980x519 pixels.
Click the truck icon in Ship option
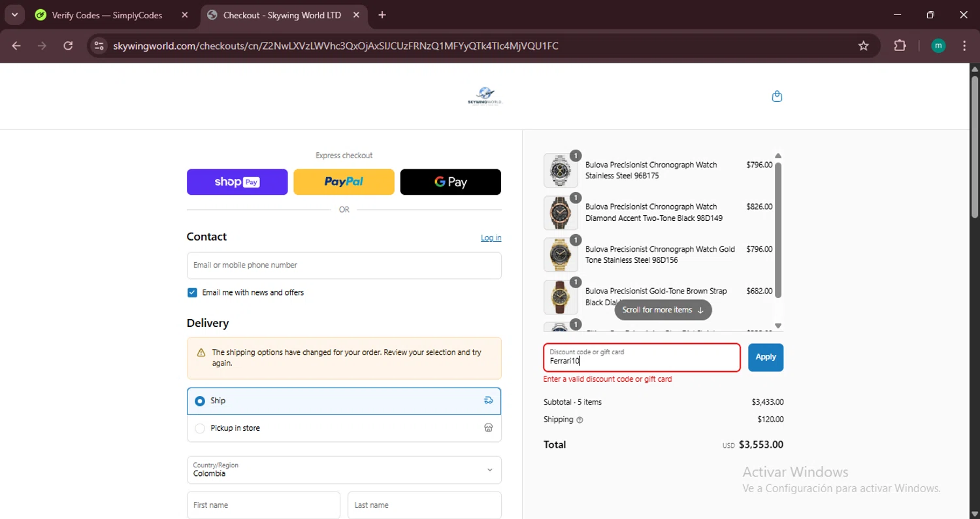(488, 401)
